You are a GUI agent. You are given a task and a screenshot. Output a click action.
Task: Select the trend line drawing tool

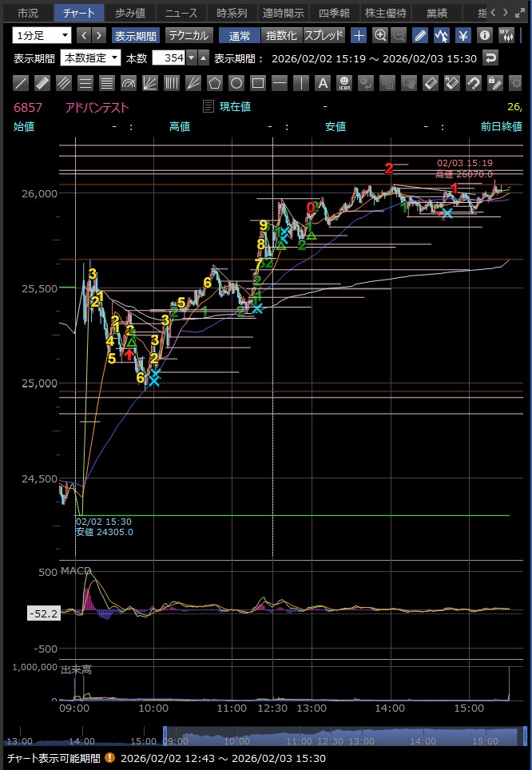point(22,83)
